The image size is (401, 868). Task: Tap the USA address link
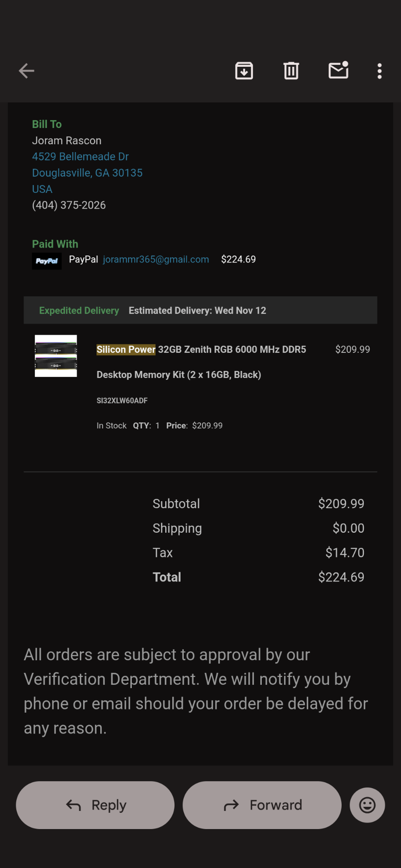click(42, 189)
